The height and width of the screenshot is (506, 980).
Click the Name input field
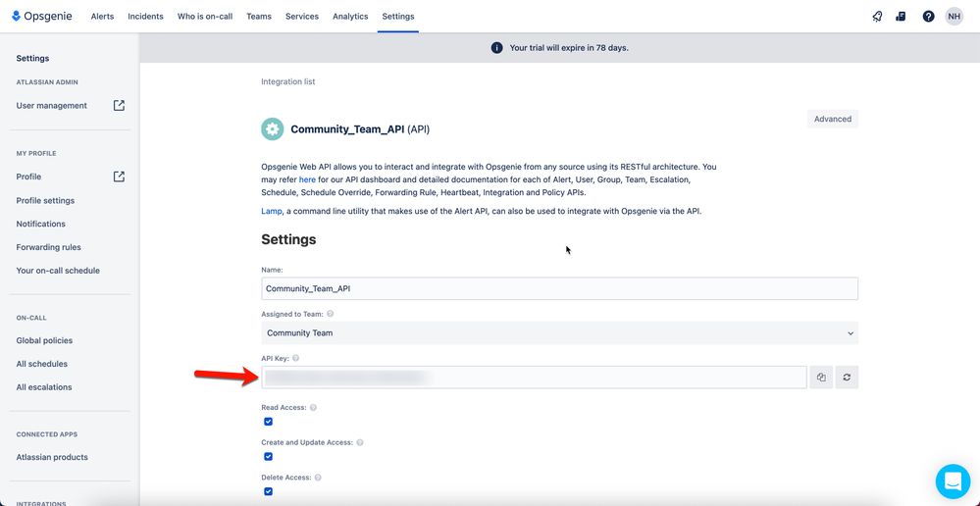tap(559, 288)
